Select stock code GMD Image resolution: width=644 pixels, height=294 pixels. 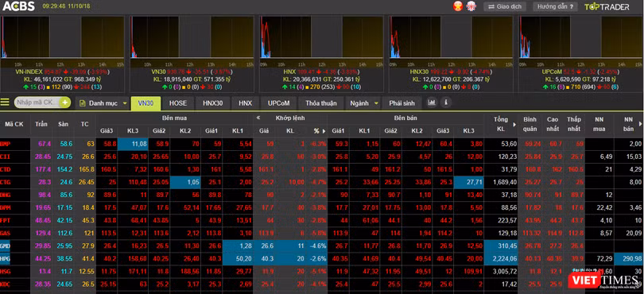(6, 246)
